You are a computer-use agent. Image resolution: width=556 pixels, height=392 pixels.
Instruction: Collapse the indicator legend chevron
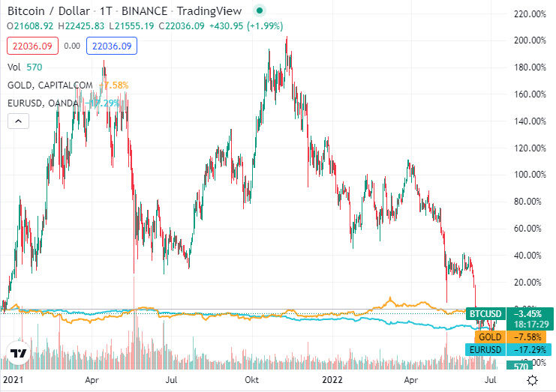(19, 121)
